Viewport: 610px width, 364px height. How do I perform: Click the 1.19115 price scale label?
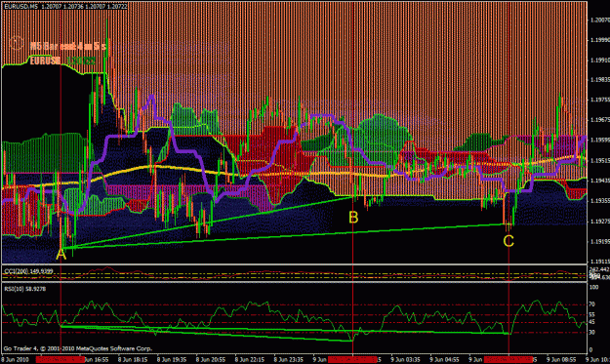pyautogui.click(x=600, y=262)
